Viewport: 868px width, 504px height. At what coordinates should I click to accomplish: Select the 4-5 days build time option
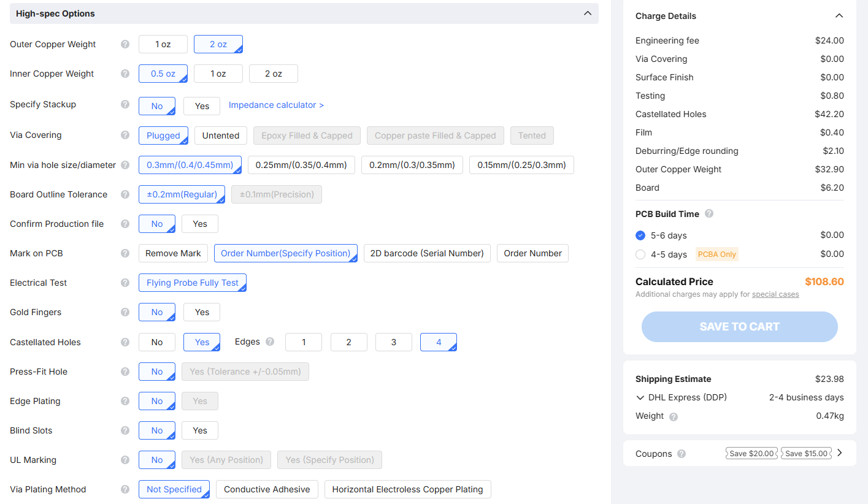pos(641,254)
